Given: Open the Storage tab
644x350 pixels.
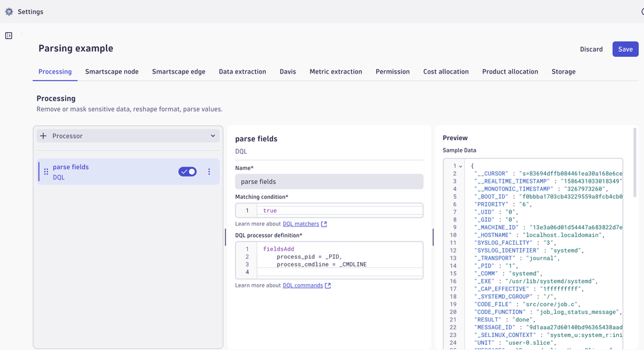Looking at the screenshot, I should point(563,72).
